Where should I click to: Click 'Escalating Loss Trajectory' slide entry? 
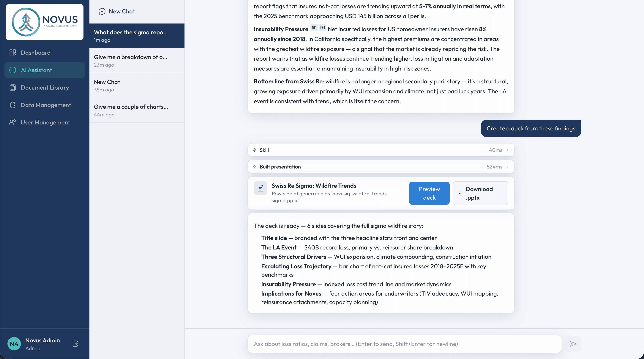coord(296,266)
